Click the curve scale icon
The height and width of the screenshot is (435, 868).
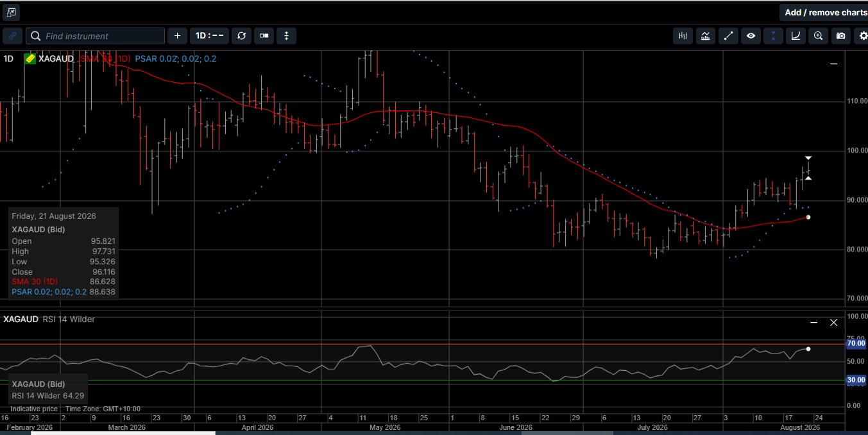pos(796,36)
